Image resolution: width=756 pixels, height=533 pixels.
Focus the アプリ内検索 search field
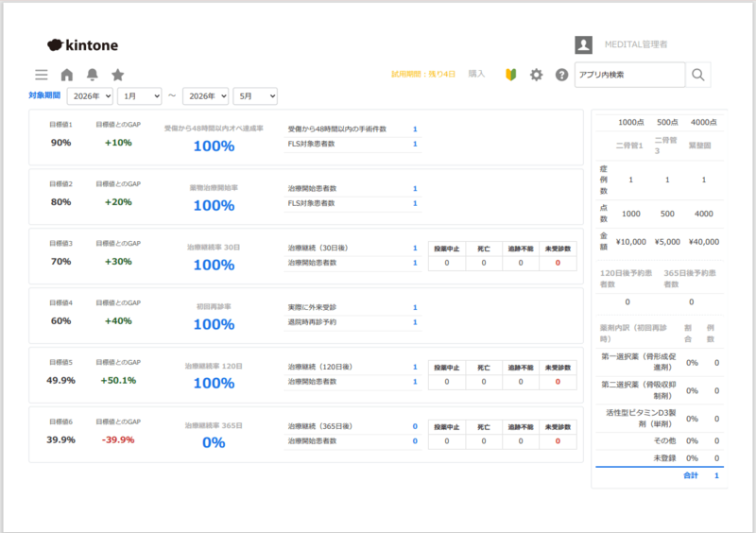tap(629, 75)
